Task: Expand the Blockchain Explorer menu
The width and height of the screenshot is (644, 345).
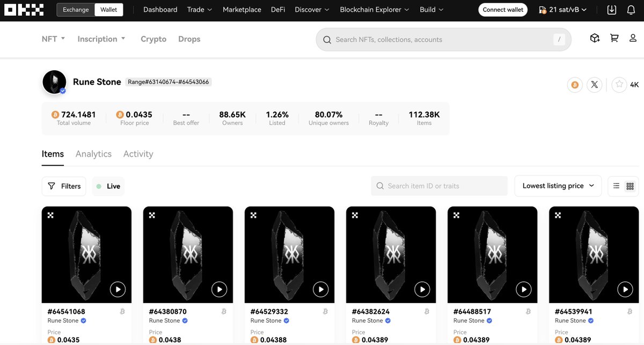Action: tap(375, 10)
